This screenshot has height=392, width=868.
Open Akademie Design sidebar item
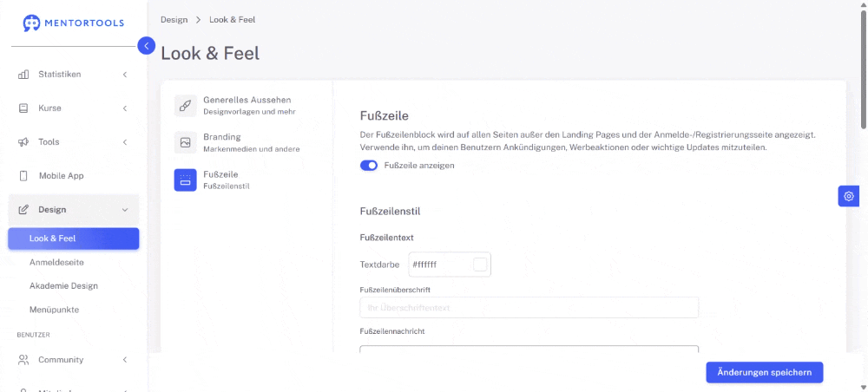63,286
